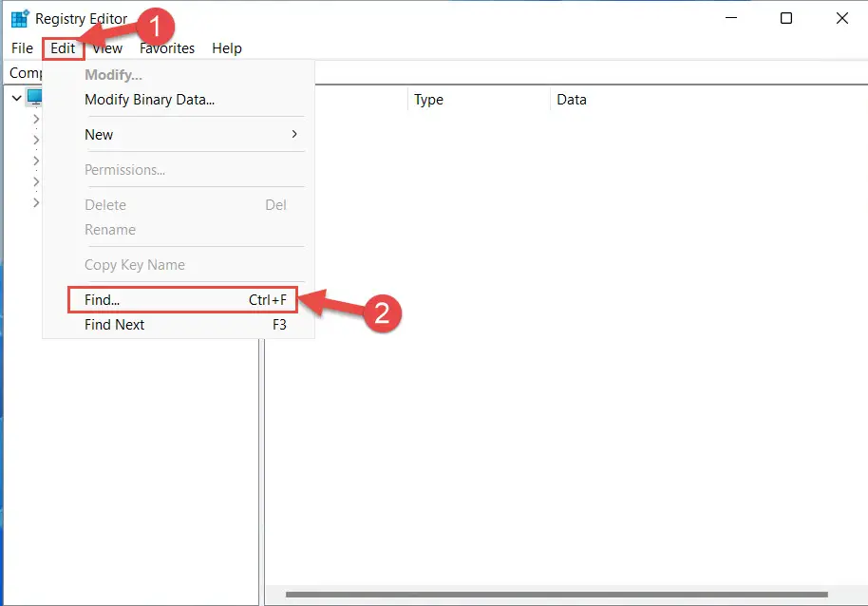Expand the New submenu
Viewport: 868px width, 606px height.
(179, 135)
